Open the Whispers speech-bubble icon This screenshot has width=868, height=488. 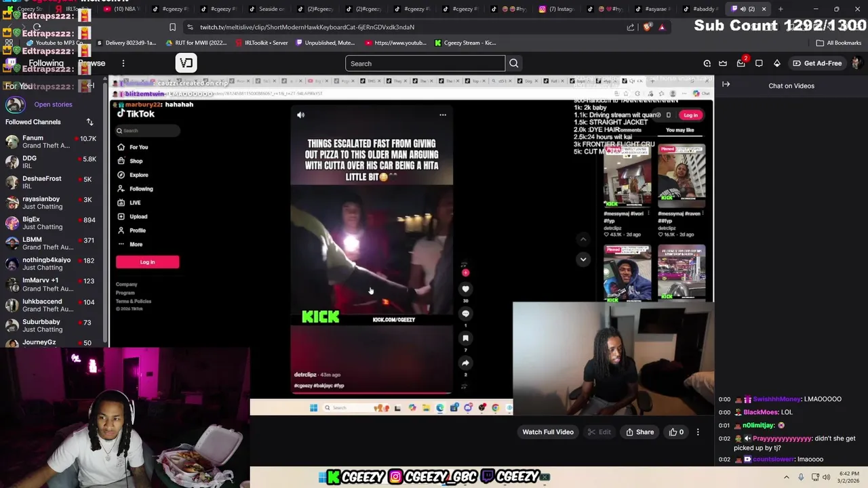tap(759, 63)
